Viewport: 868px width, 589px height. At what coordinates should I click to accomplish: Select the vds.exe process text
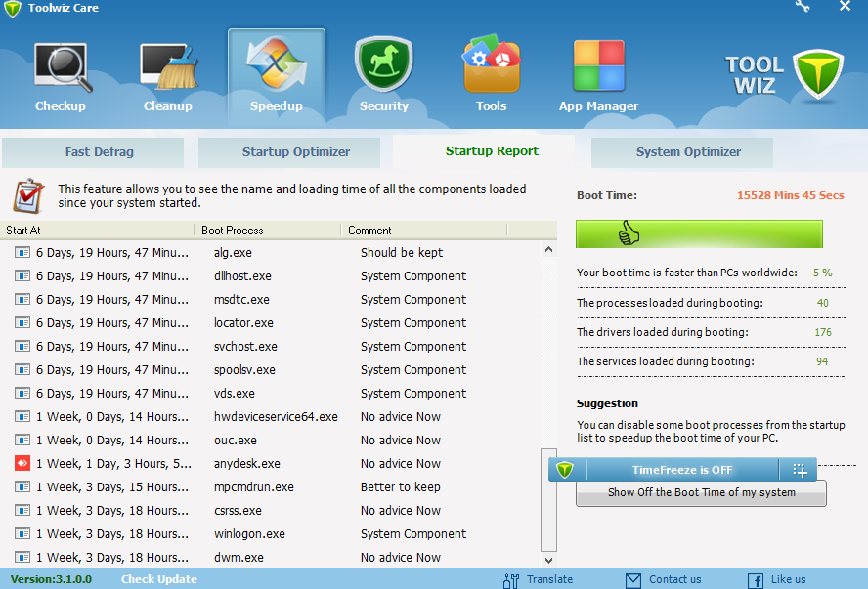tap(235, 394)
